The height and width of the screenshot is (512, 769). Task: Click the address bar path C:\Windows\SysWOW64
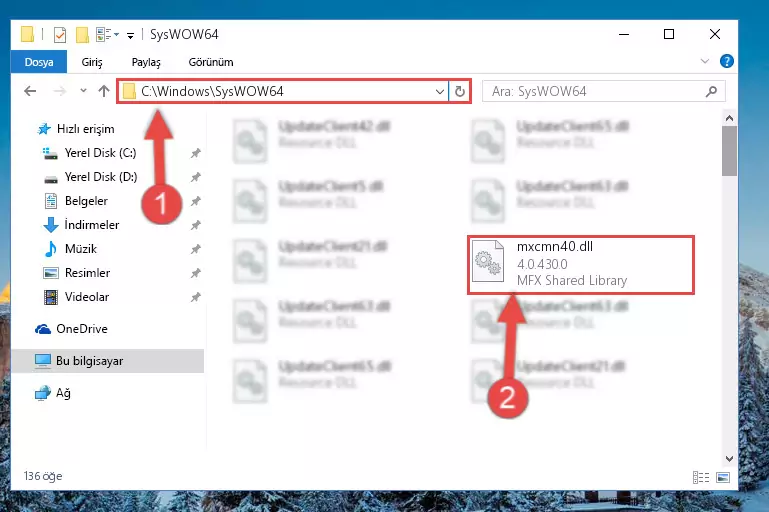tap(212, 91)
